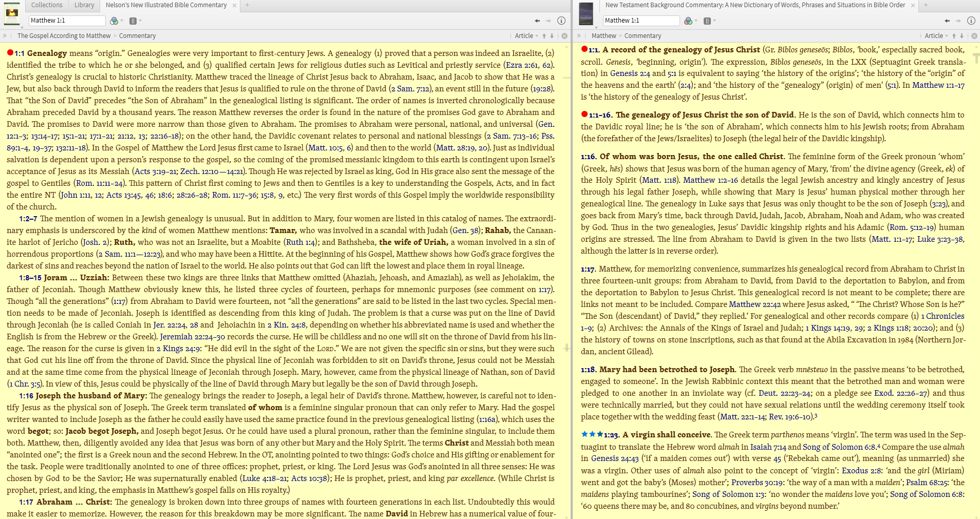Jump to previous article in Background Commentary panel
Screen dimensions: 980x519
(x=954, y=36)
